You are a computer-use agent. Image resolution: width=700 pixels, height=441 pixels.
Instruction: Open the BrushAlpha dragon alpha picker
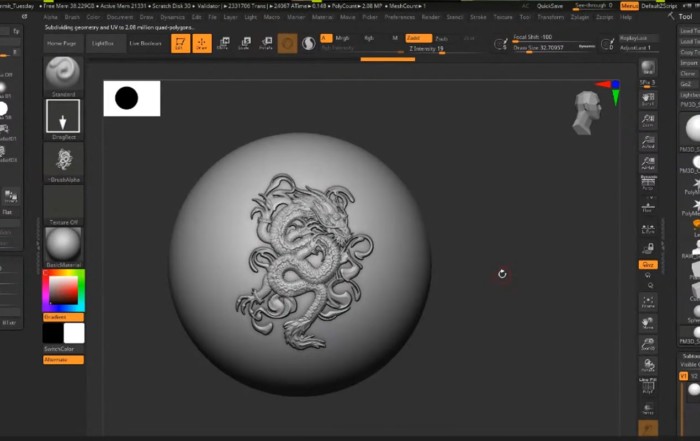point(63,160)
